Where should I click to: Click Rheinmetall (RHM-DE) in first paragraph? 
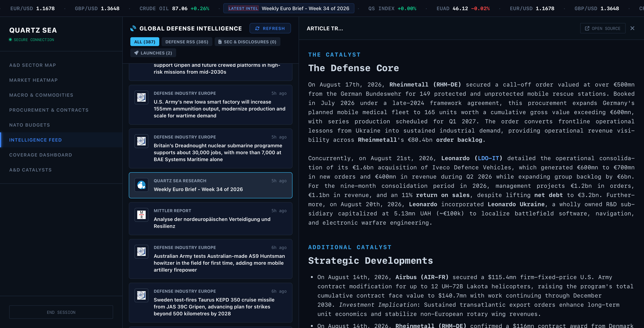[425, 85]
